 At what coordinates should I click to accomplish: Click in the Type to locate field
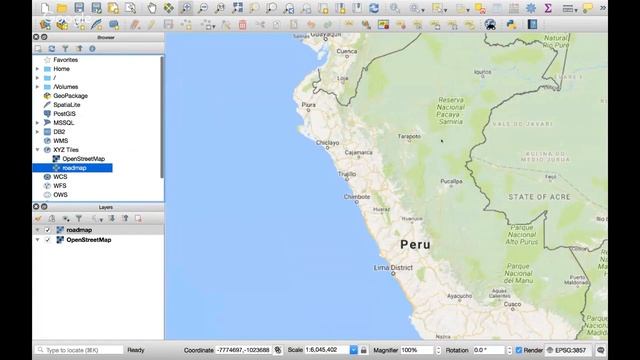click(x=79, y=350)
